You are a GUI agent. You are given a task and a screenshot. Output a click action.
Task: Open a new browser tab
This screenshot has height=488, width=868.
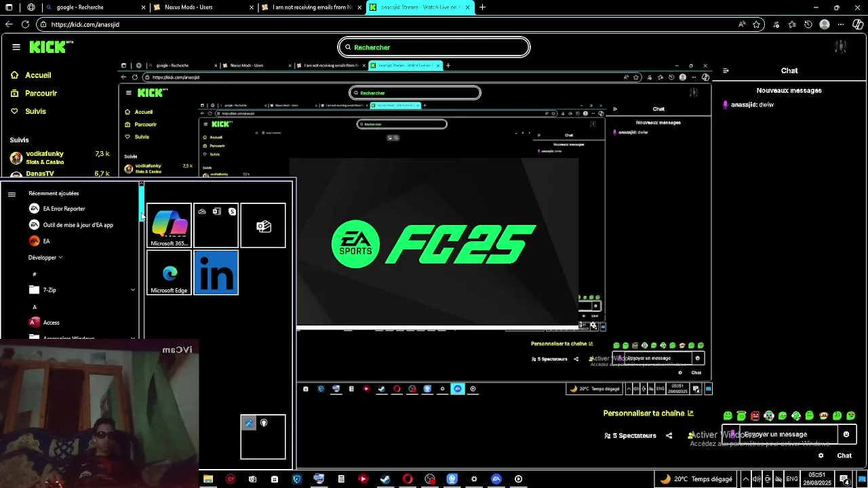[482, 7]
